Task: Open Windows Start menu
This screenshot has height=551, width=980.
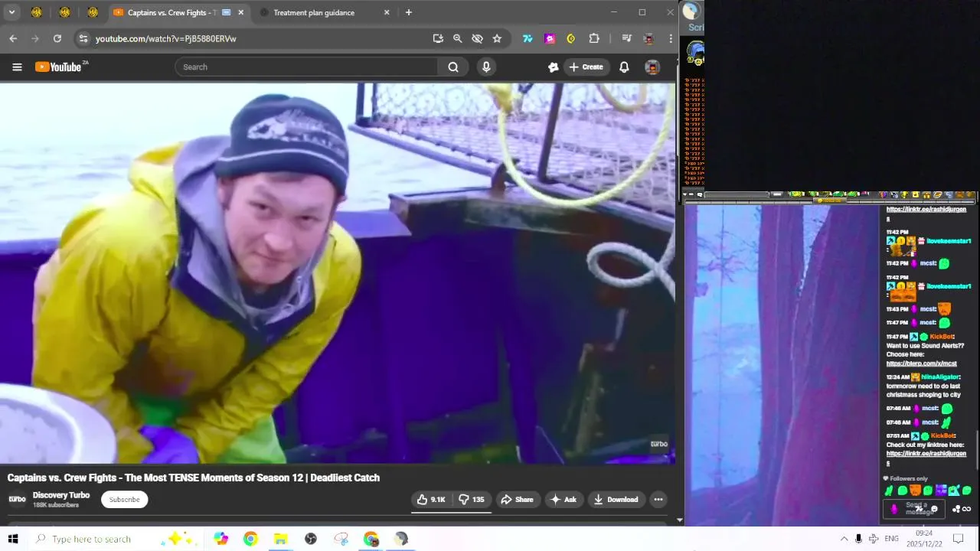Action: coord(13,539)
